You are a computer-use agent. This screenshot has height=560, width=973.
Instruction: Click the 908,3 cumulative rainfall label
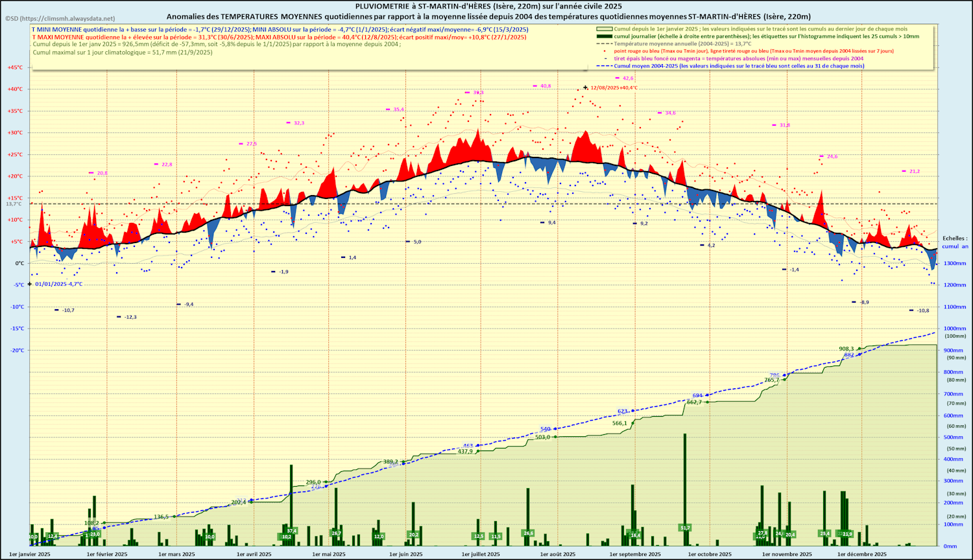[846, 349]
